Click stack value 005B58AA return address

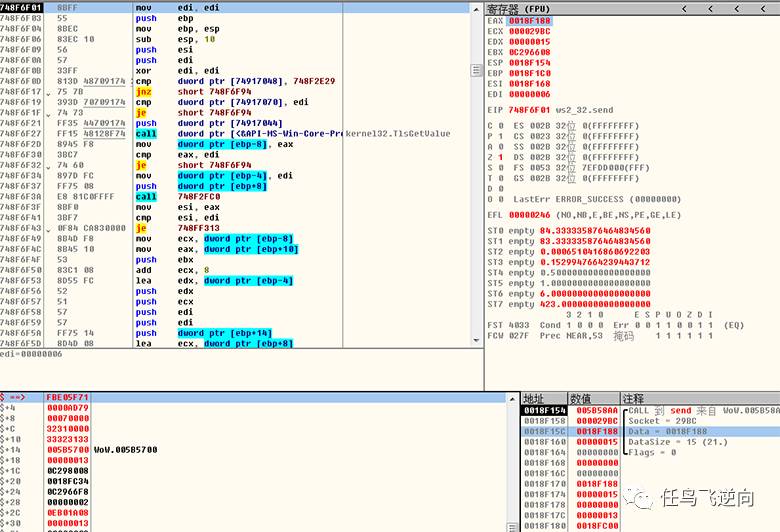pyautogui.click(x=597, y=410)
